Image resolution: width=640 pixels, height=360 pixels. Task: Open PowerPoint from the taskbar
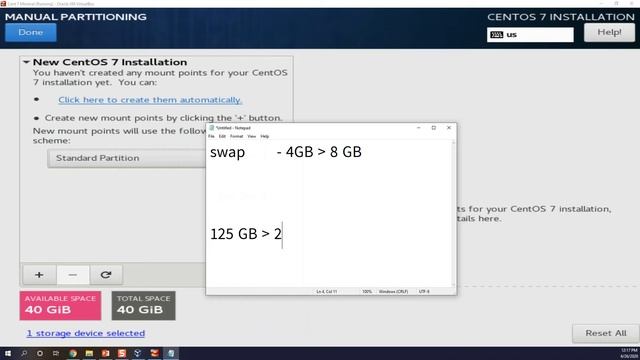[106, 353]
